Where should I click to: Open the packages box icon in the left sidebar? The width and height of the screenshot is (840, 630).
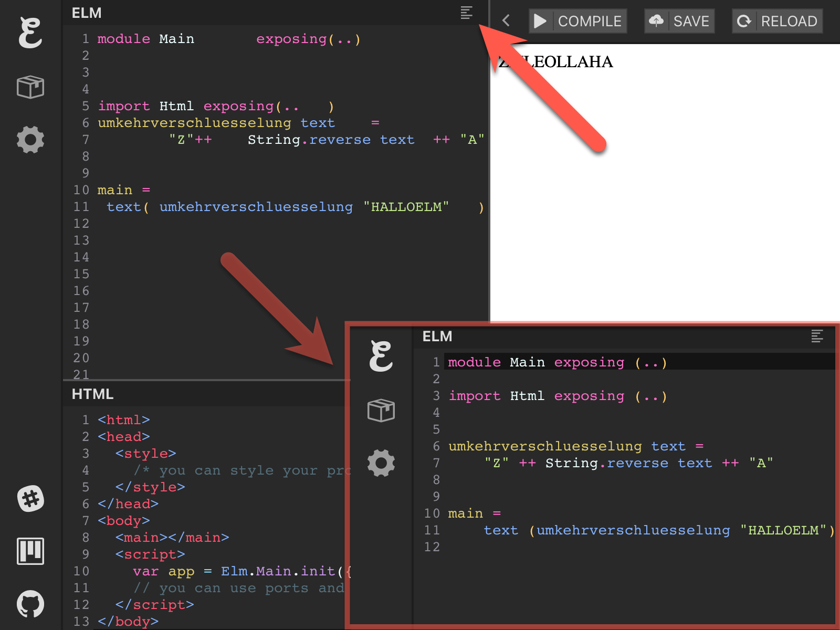pyautogui.click(x=30, y=87)
